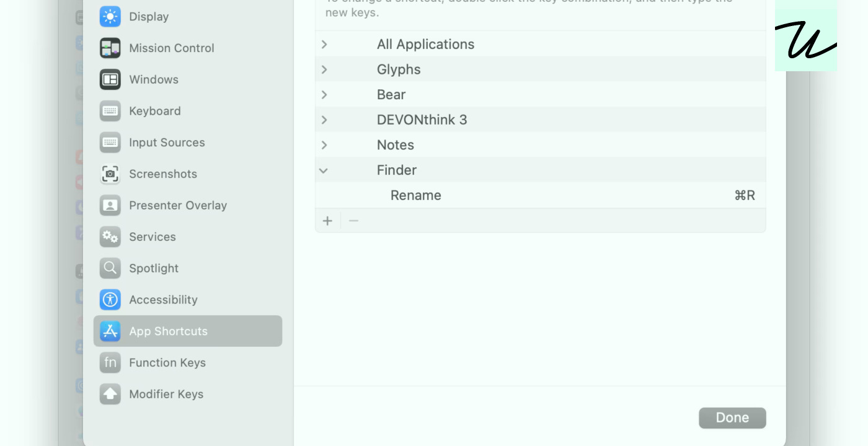Click the ⌘R key combination

(x=745, y=196)
